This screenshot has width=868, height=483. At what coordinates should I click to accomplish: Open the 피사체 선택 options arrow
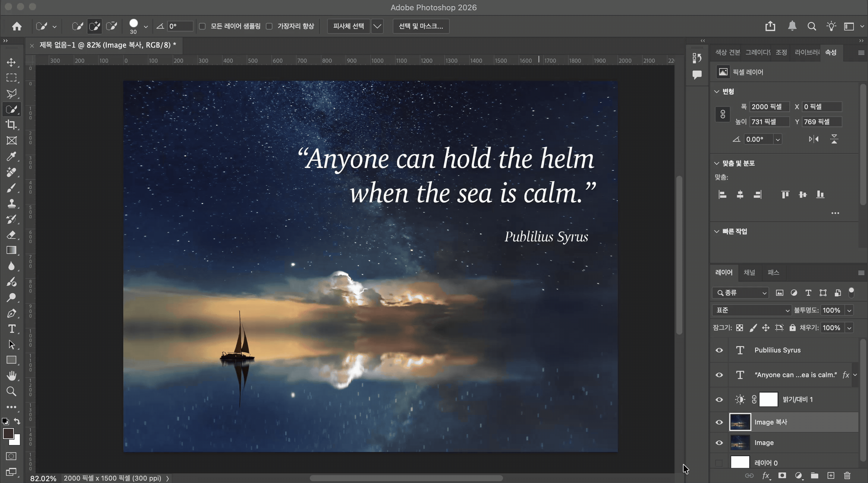pyautogui.click(x=377, y=26)
